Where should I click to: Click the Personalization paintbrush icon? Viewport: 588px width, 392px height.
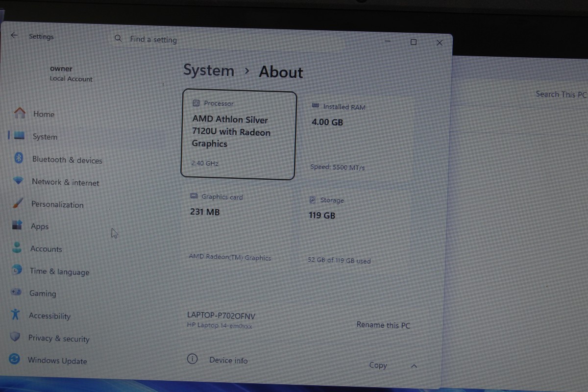point(17,203)
